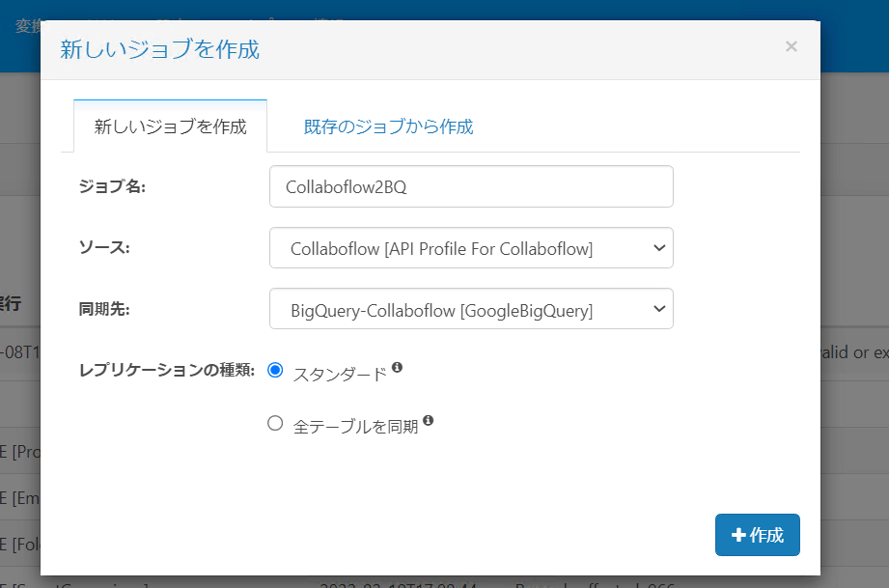This screenshot has height=588, width=889.
Task: Select the スタンダード replication radio button
Action: coord(275,370)
